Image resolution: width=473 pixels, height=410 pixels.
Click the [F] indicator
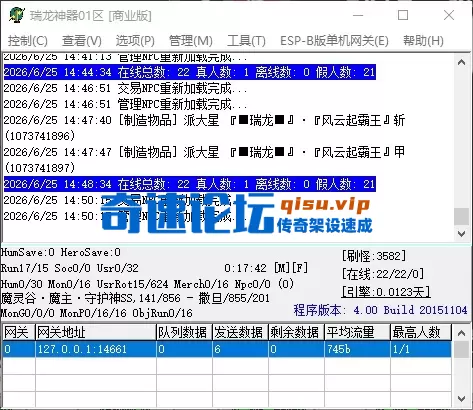[x=300, y=268]
